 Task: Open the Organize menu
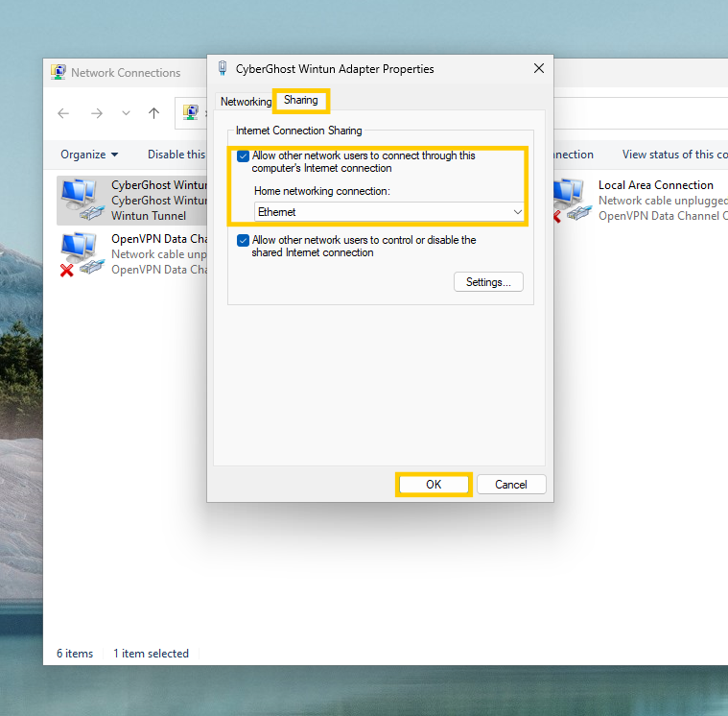89,155
